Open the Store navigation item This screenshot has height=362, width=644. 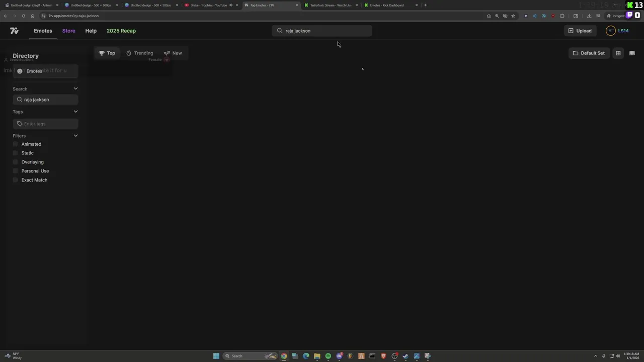click(69, 31)
